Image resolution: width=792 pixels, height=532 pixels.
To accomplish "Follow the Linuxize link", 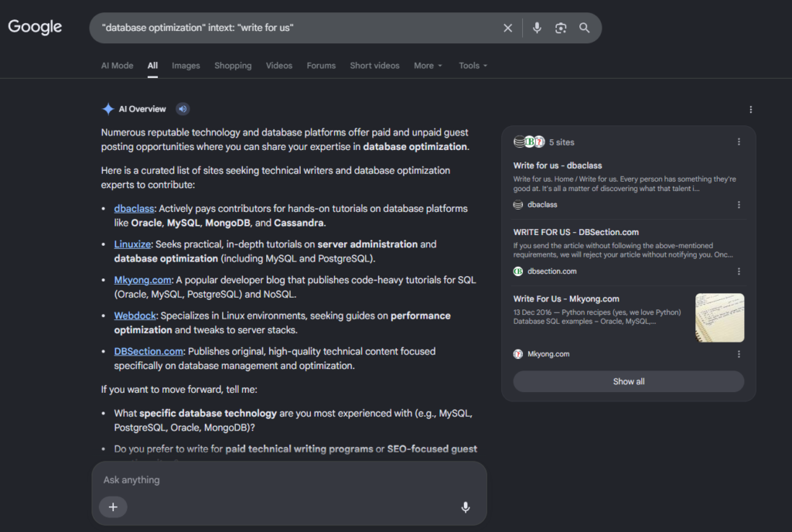I will tap(132, 244).
